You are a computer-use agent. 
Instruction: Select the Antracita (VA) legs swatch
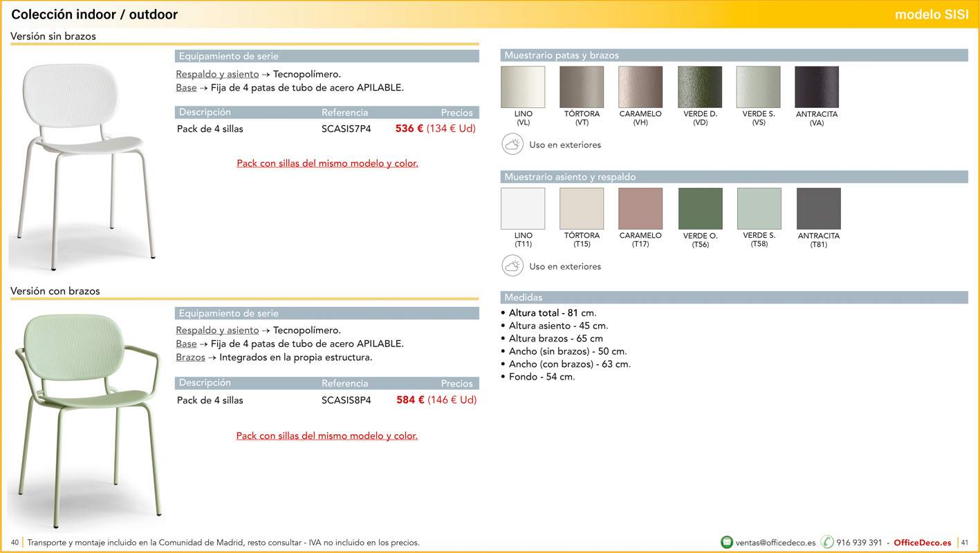point(816,87)
